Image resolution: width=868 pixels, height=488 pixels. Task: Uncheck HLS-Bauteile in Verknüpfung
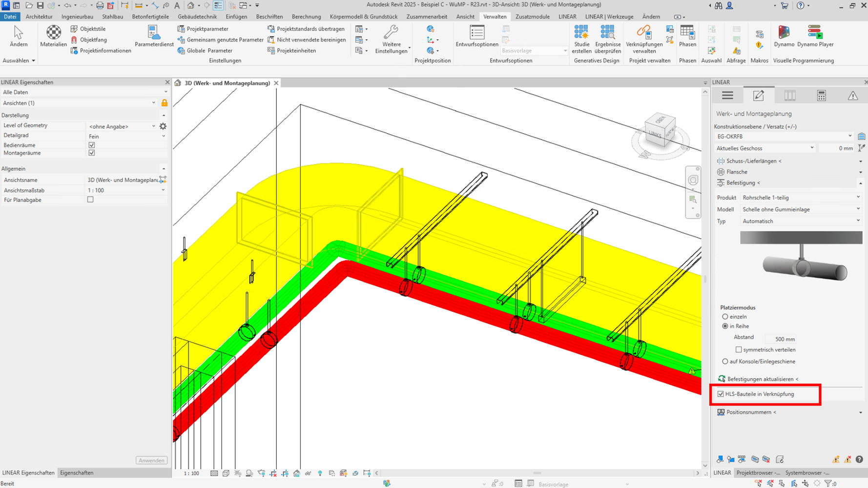pos(721,394)
